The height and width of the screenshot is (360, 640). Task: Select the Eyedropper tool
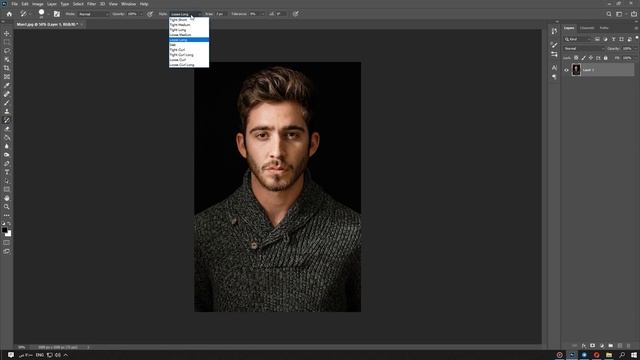(x=7, y=85)
